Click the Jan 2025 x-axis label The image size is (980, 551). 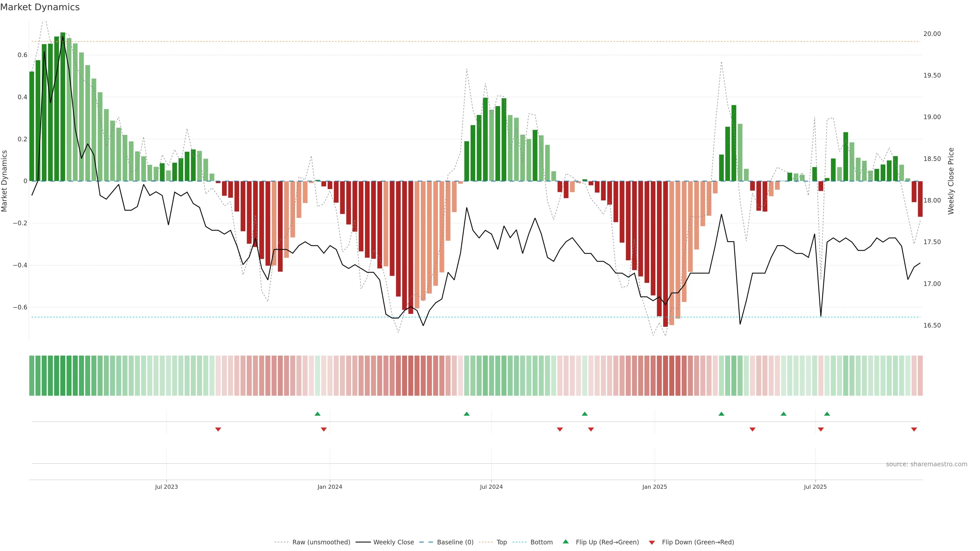tap(654, 487)
